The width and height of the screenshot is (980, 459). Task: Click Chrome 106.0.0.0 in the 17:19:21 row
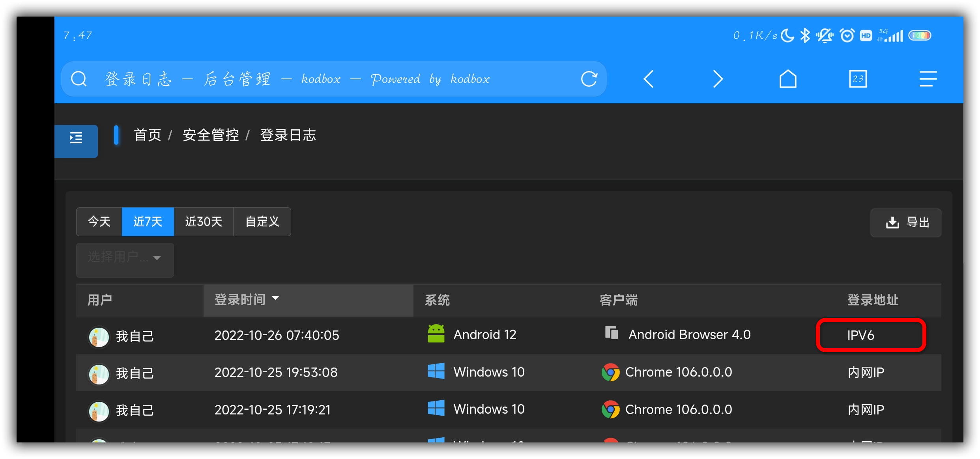[x=679, y=409]
